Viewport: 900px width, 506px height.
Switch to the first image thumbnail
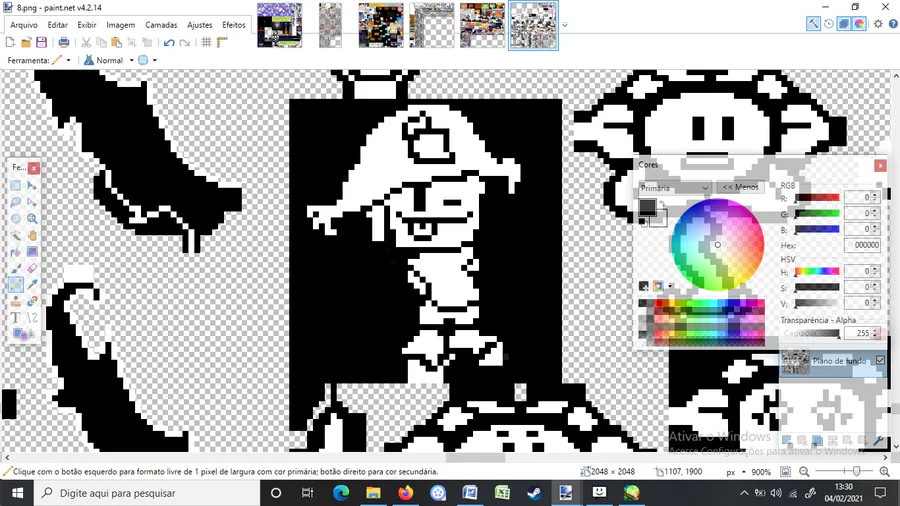coord(280,25)
